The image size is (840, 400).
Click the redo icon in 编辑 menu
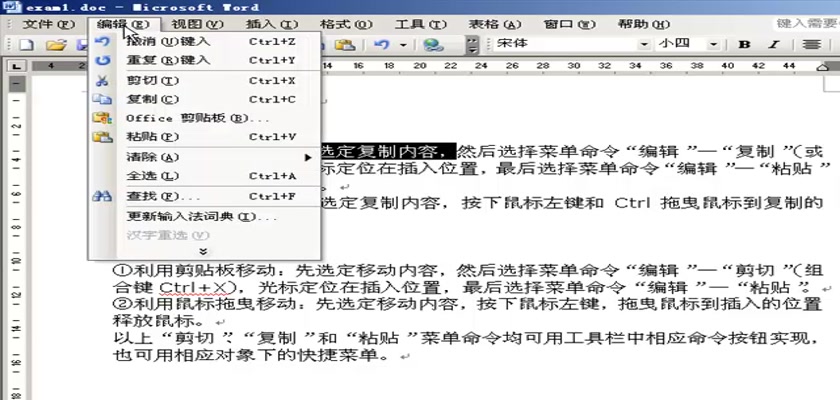coord(102,61)
